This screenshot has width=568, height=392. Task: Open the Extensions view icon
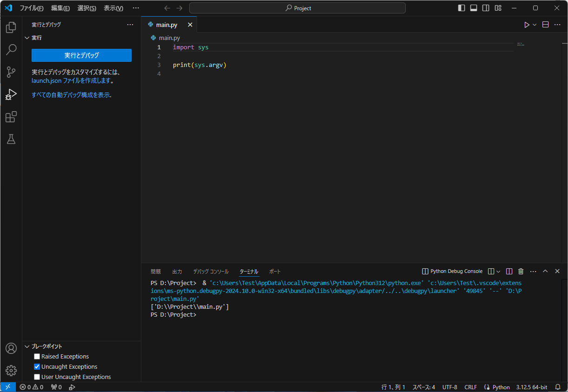click(11, 117)
